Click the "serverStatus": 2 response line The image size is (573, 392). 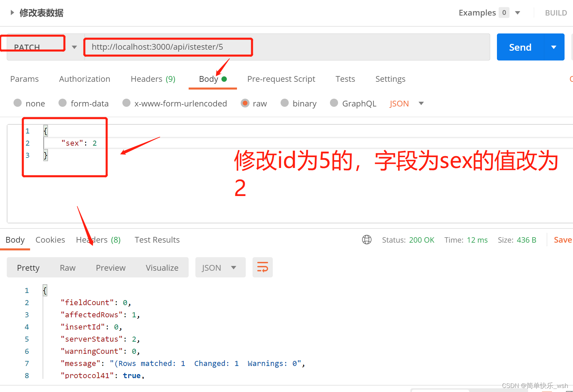(x=100, y=339)
